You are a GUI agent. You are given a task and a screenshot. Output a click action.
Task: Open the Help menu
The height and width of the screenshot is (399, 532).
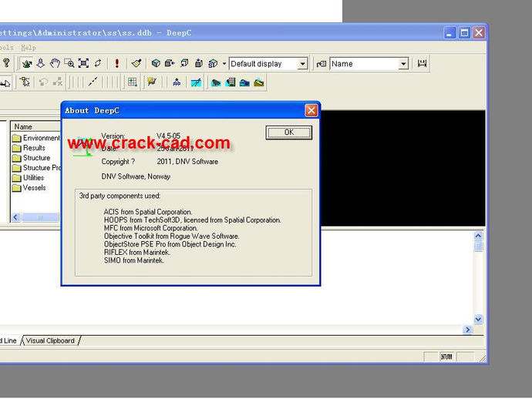[29, 48]
